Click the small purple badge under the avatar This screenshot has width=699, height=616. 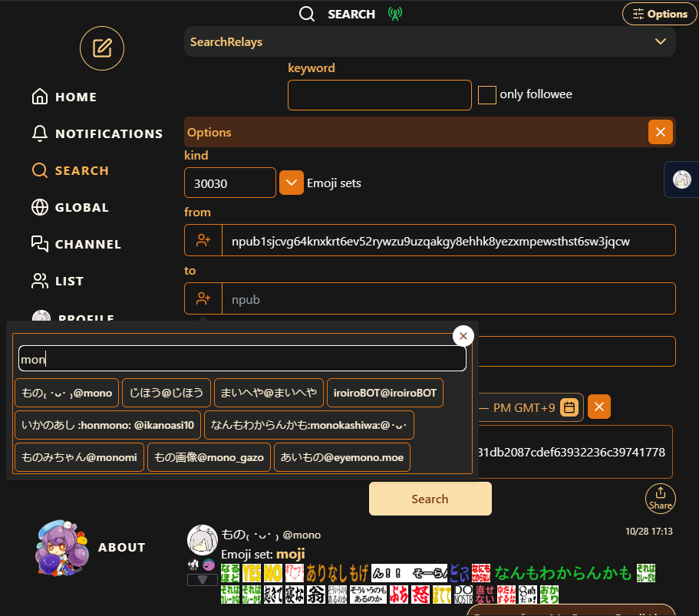coord(209,565)
